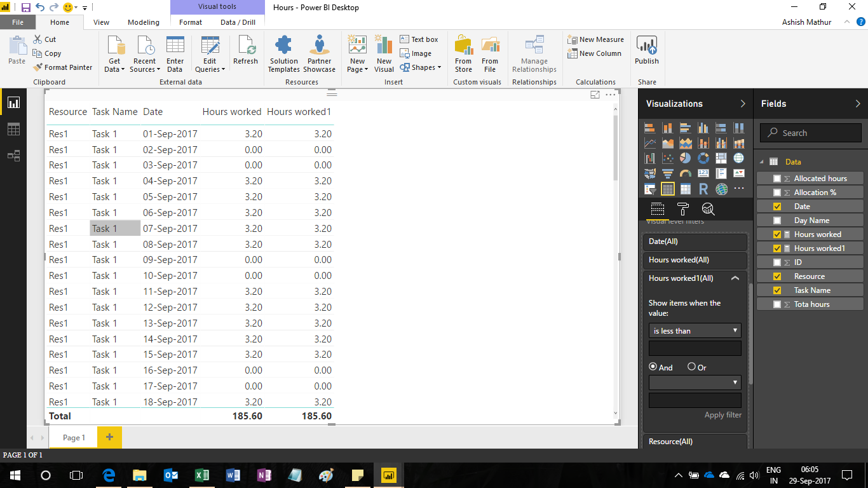
Task: Collapse the Hours worked1 filter card
Action: [x=735, y=278]
